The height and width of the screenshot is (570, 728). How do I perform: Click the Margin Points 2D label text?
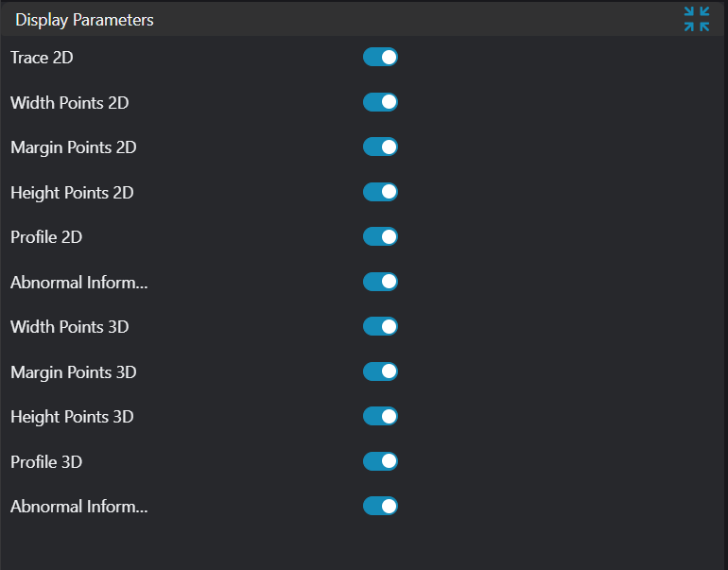73,147
